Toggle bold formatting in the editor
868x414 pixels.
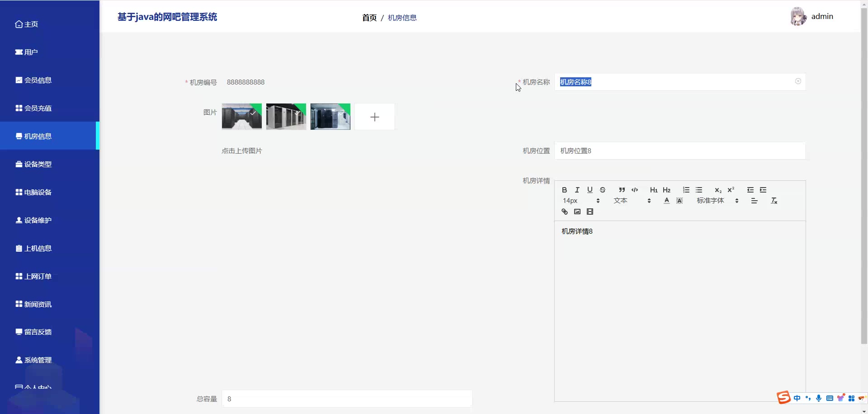[x=564, y=190]
